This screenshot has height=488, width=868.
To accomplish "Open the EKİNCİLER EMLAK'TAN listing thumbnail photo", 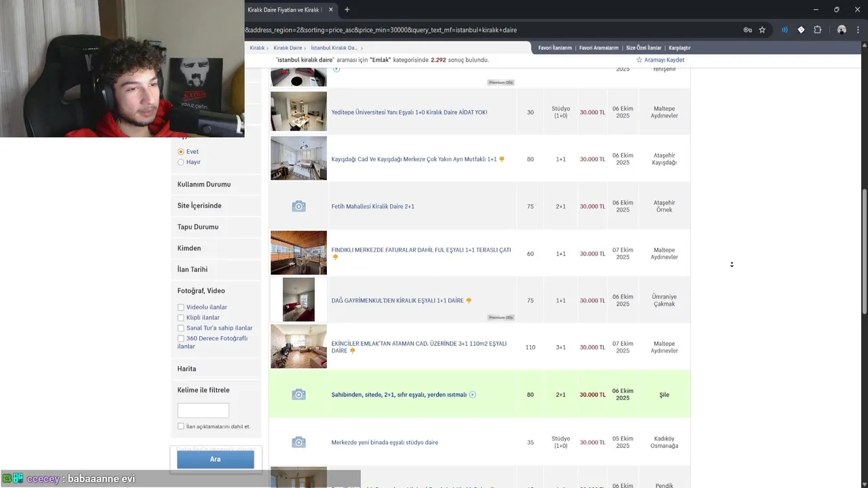I will coord(298,346).
